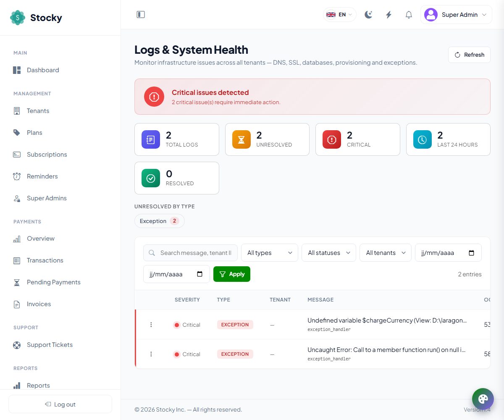Click the Super Admin avatar icon
Screen dimensions: 504x420
click(431, 15)
